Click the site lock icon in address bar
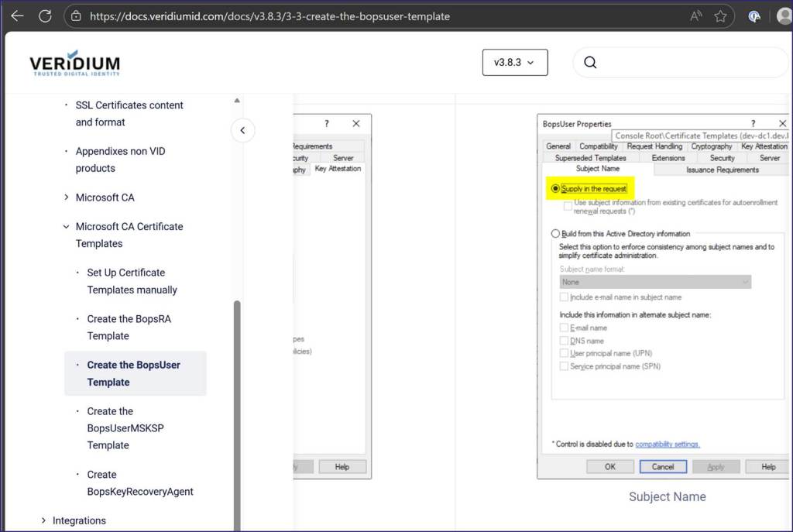This screenshot has height=532, width=793. tap(76, 15)
